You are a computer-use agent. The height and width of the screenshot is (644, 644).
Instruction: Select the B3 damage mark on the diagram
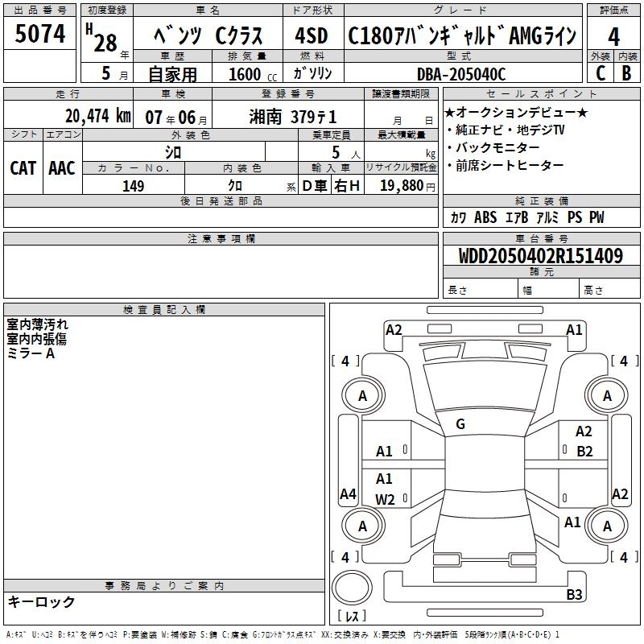pos(574,594)
